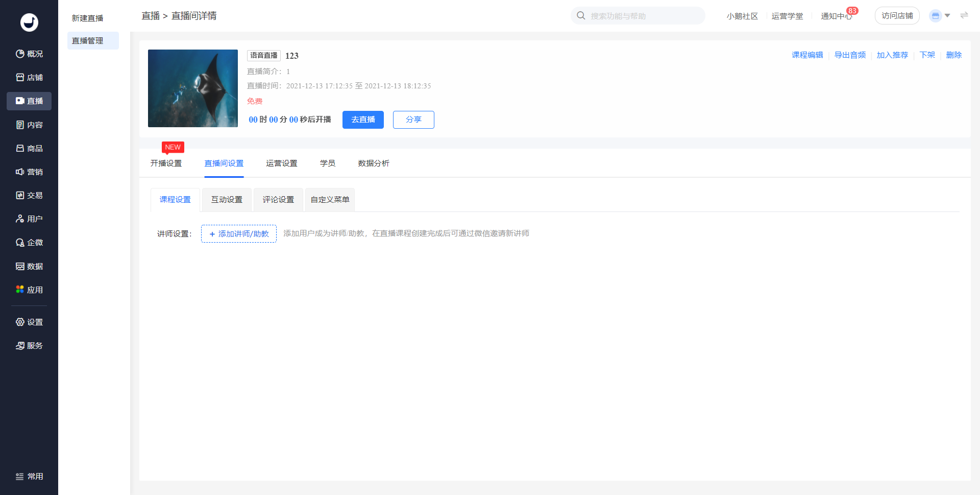980x495 pixels.
Task: Select the 互动设置 sub-tab
Action: click(227, 199)
